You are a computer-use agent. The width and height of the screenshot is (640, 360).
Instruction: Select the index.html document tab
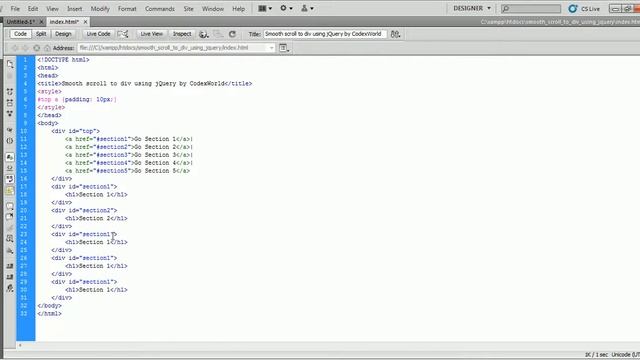pos(64,22)
